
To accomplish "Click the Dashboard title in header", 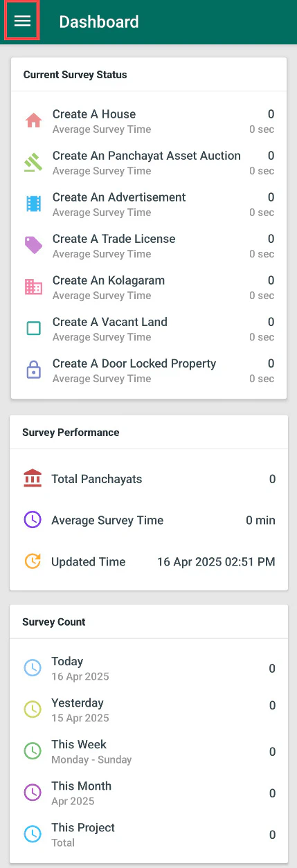I will click(99, 22).
